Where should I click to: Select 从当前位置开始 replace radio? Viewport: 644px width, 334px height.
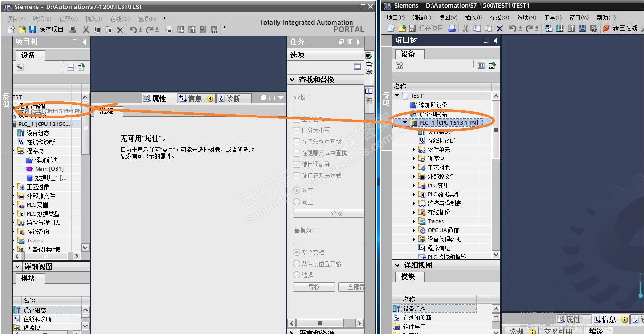pos(297,264)
